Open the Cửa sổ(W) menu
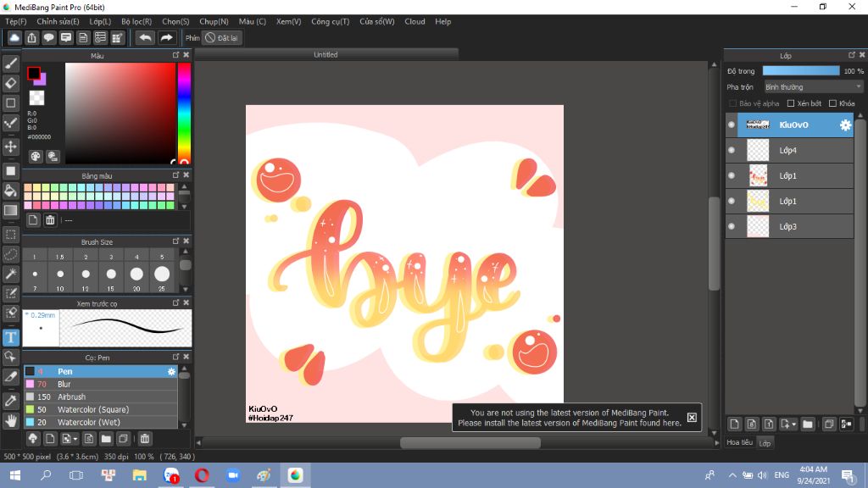868x488 pixels. click(377, 21)
